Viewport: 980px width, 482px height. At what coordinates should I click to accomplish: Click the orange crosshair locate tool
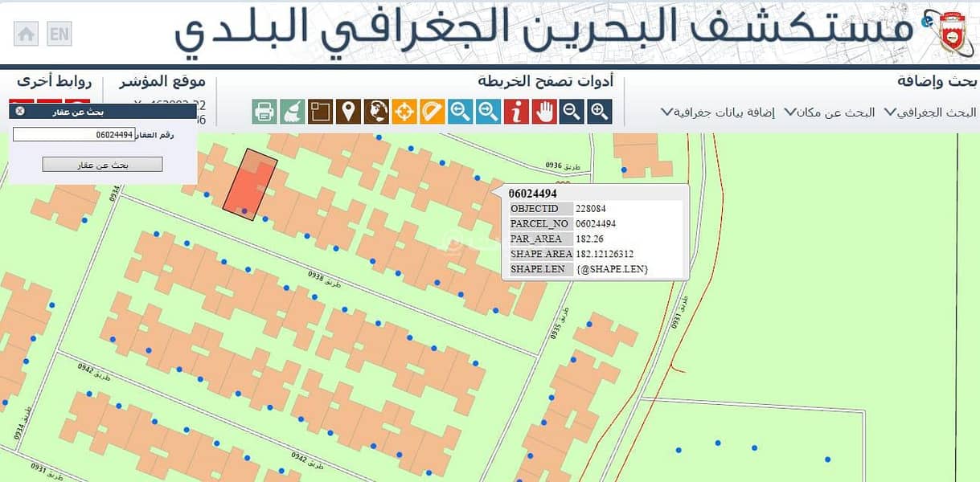click(404, 112)
